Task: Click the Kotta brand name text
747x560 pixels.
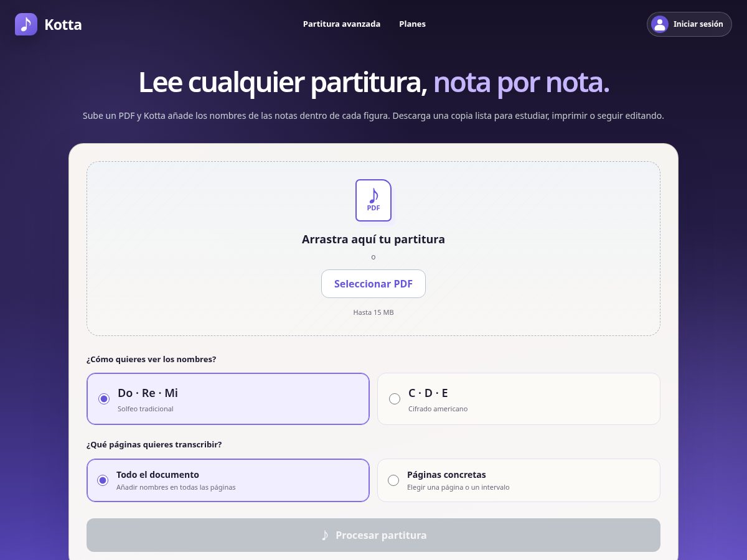Action: (63, 25)
